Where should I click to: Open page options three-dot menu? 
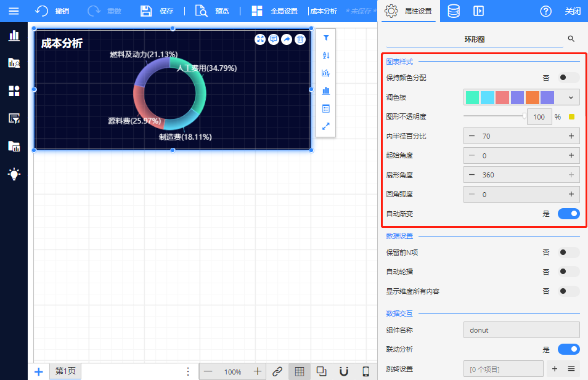coord(189,371)
